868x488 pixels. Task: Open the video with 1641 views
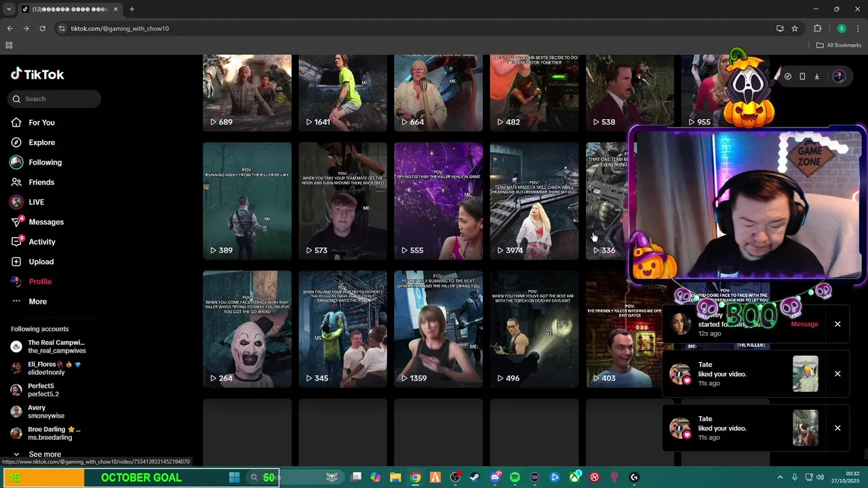click(x=342, y=93)
